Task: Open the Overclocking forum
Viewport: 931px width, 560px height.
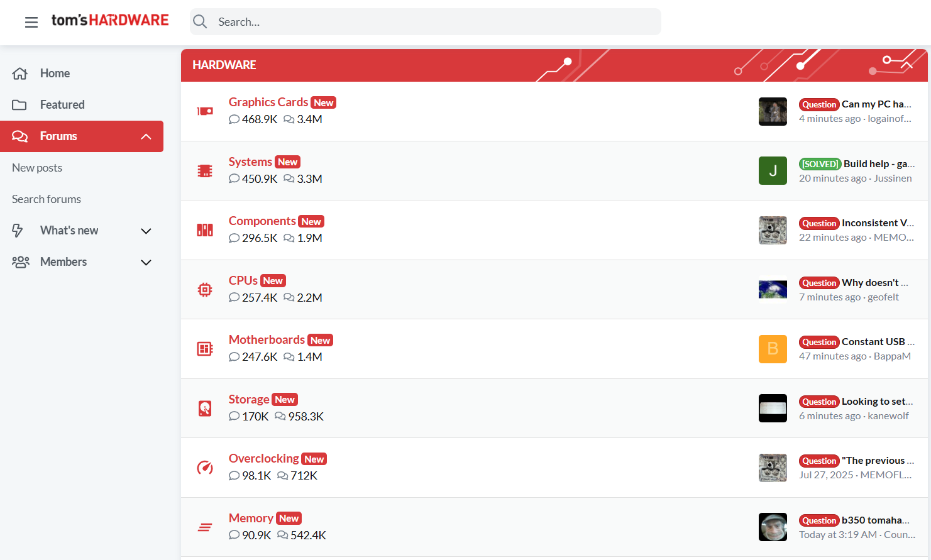Action: click(x=264, y=458)
